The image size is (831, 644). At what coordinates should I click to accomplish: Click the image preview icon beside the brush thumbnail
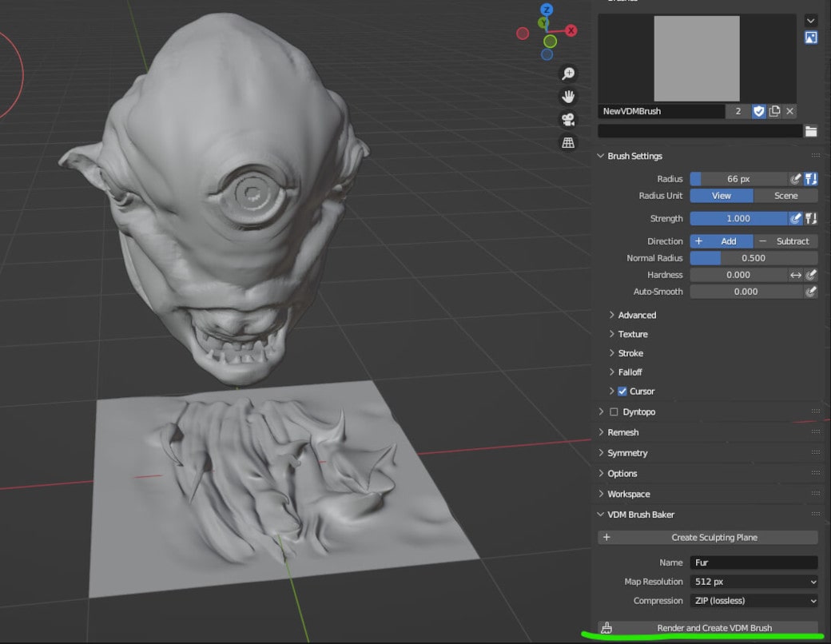[811, 37]
